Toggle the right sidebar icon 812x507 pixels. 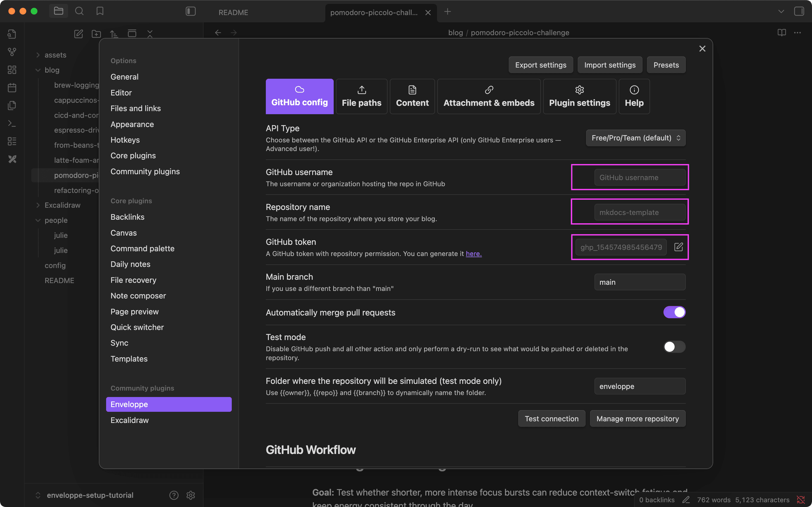pos(799,11)
